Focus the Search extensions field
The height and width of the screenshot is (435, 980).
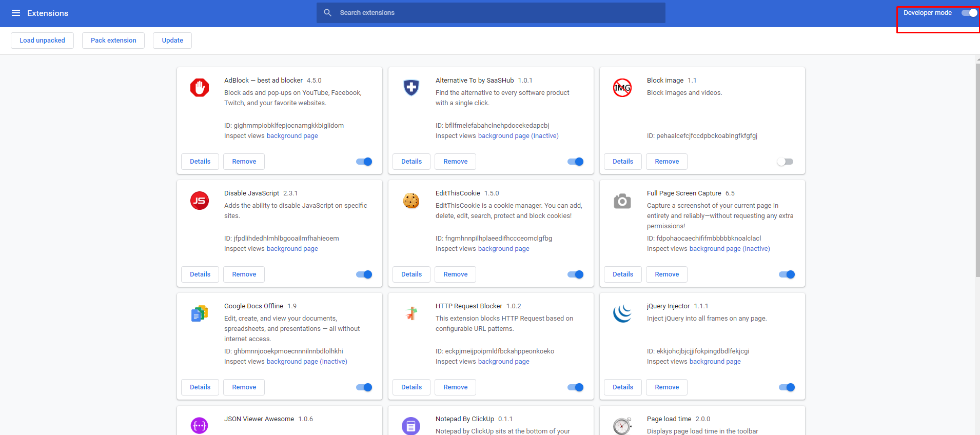pyautogui.click(x=491, y=13)
